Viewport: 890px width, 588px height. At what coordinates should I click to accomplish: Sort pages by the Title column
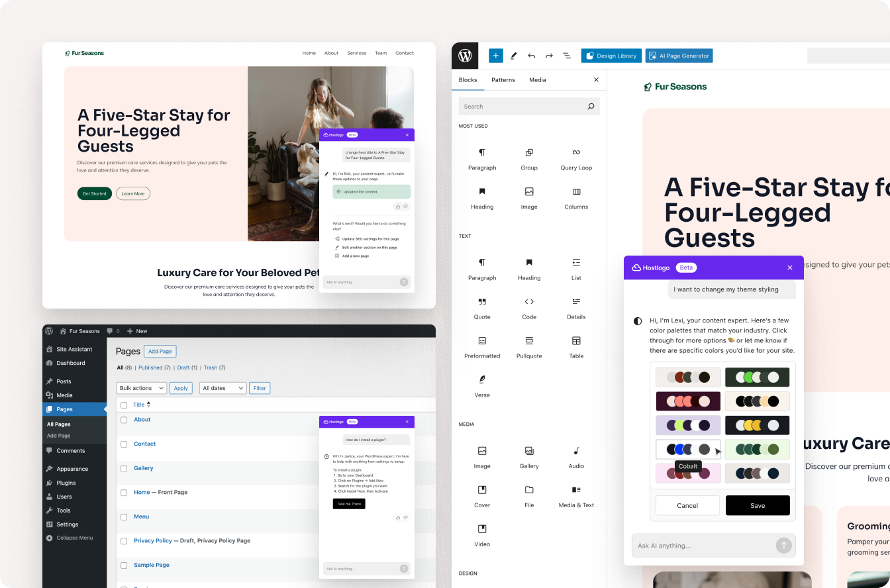pos(142,405)
